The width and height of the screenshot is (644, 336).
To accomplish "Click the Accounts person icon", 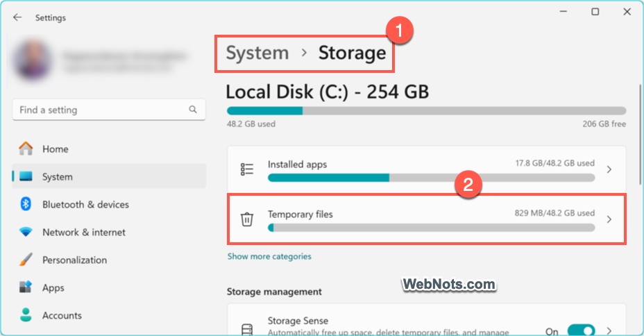I will (x=26, y=315).
